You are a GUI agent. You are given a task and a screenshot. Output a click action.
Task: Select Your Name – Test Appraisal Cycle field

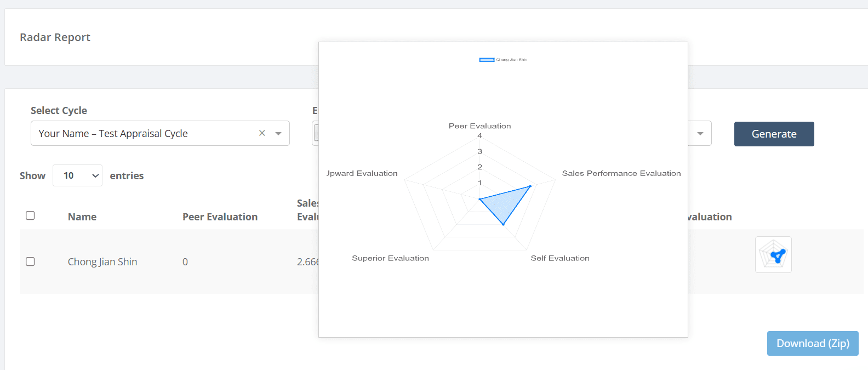click(x=160, y=133)
